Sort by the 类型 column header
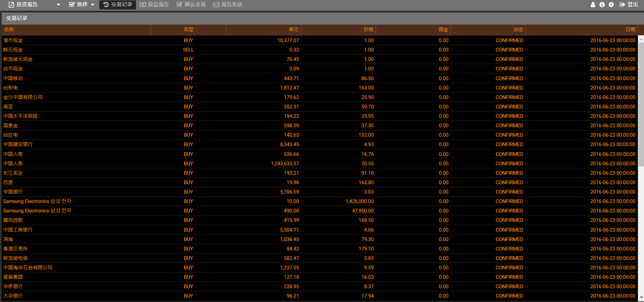Image resolution: width=644 pixels, height=302 pixels. coord(189,30)
